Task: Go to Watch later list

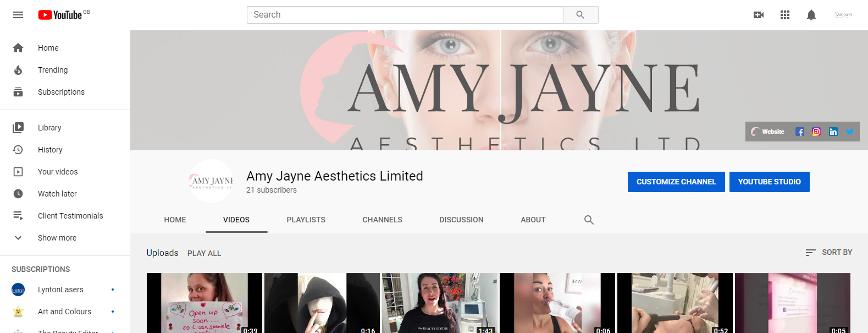Action: click(65, 194)
